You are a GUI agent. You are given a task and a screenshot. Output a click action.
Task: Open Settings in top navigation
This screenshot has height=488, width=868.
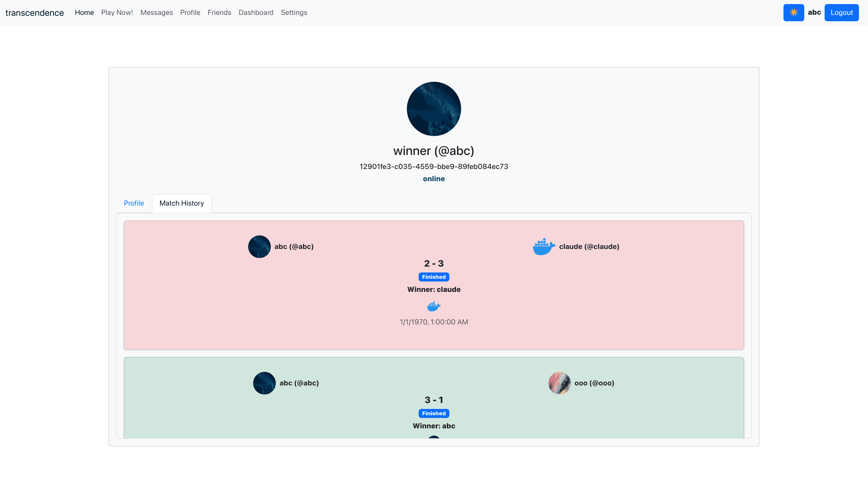pos(294,12)
